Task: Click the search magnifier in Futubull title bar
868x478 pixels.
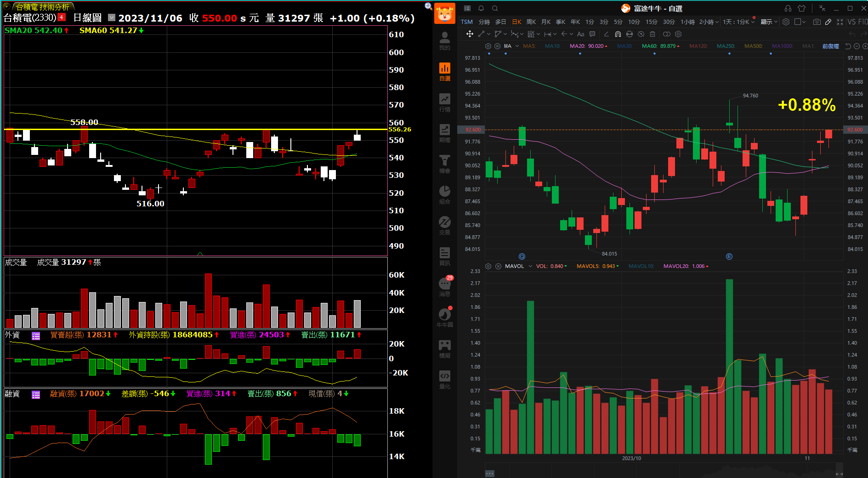Action: point(495,8)
